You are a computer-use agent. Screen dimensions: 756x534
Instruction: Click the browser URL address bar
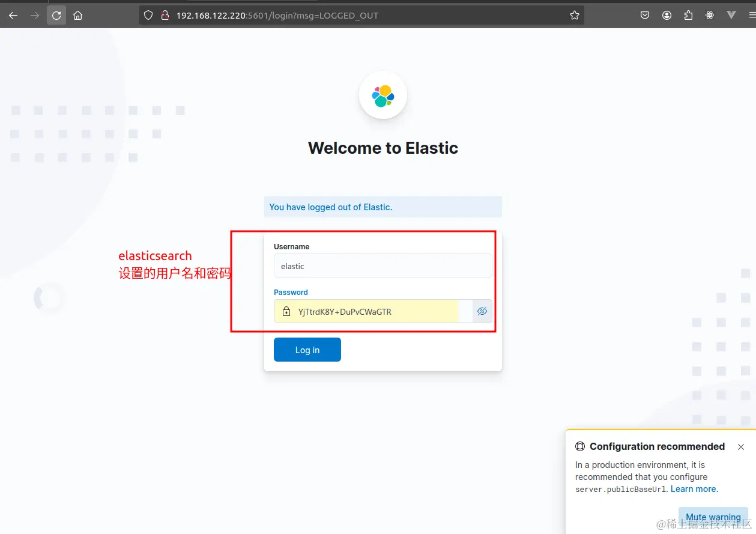coord(363,16)
